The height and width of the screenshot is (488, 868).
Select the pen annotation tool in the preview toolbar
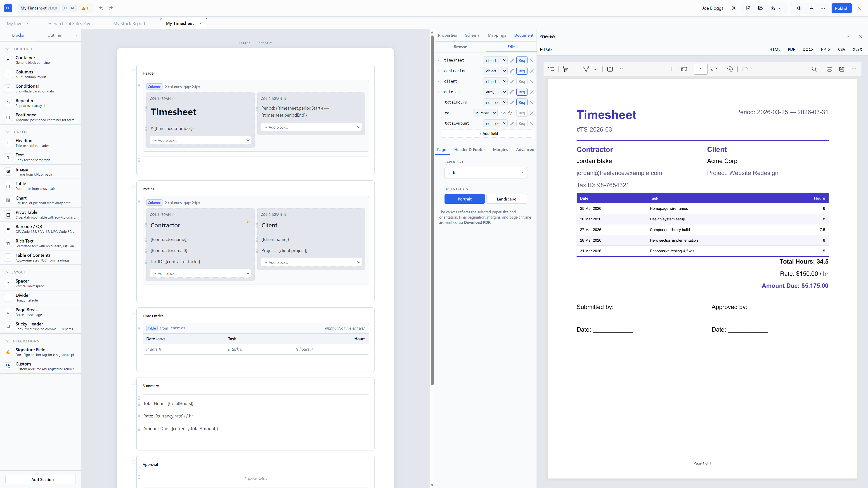coord(586,69)
